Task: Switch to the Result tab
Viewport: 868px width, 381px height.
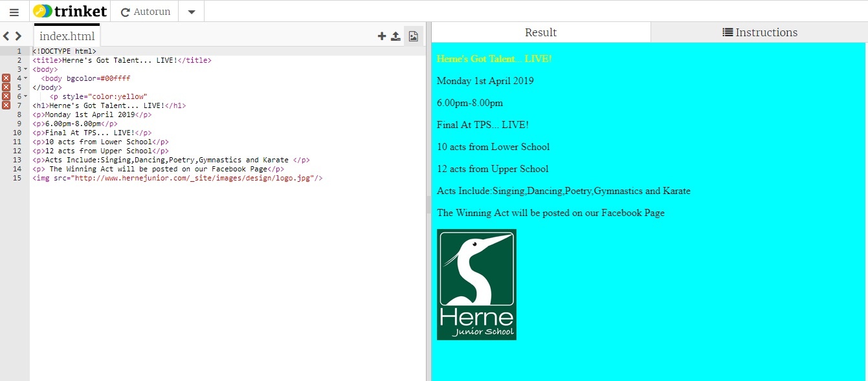Action: click(x=540, y=32)
